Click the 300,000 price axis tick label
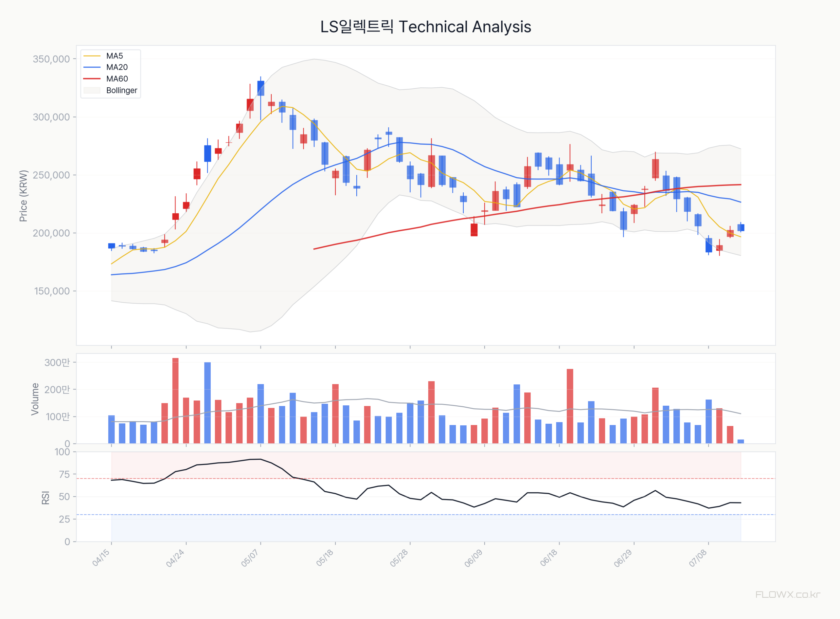The width and height of the screenshot is (840, 619). (x=51, y=117)
